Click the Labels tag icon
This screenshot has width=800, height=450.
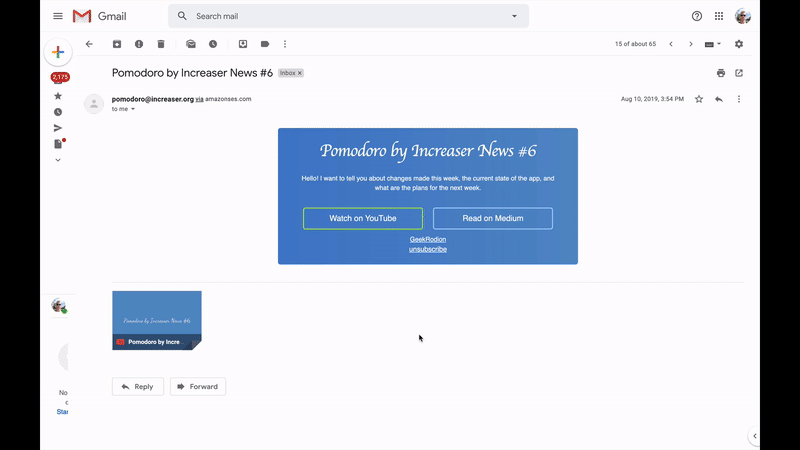pos(265,44)
